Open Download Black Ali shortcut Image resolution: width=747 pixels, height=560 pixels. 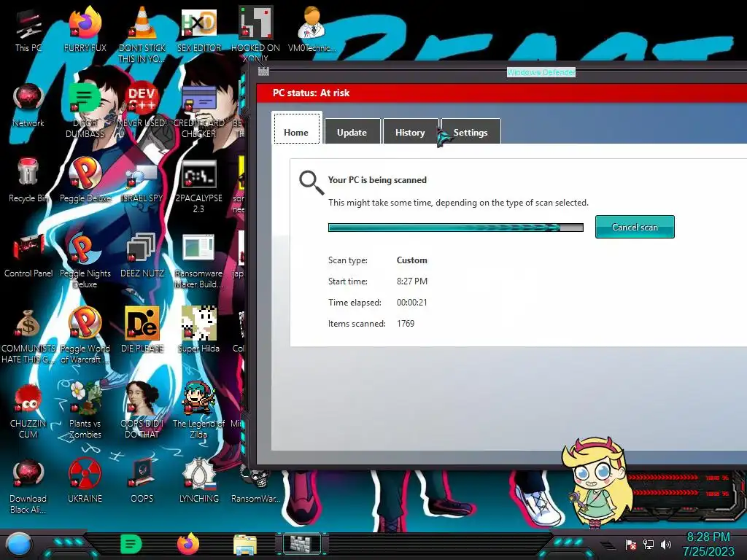point(28,486)
